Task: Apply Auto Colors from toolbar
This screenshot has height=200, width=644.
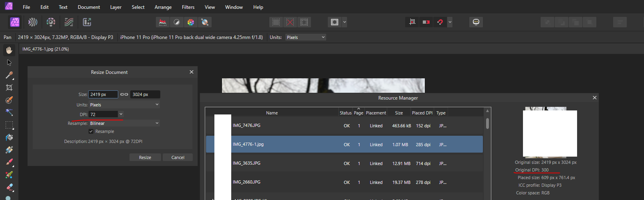Action: 191,22
